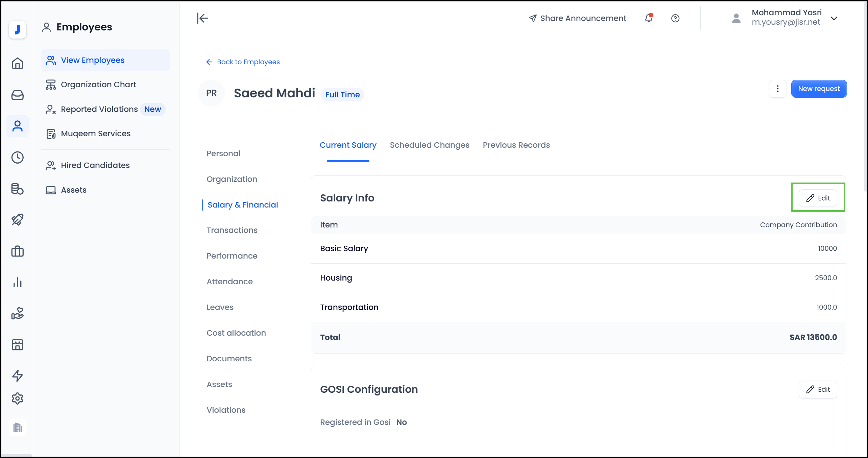The image size is (868, 458).
Task: Open Organization Chart in sidebar
Action: (x=98, y=85)
